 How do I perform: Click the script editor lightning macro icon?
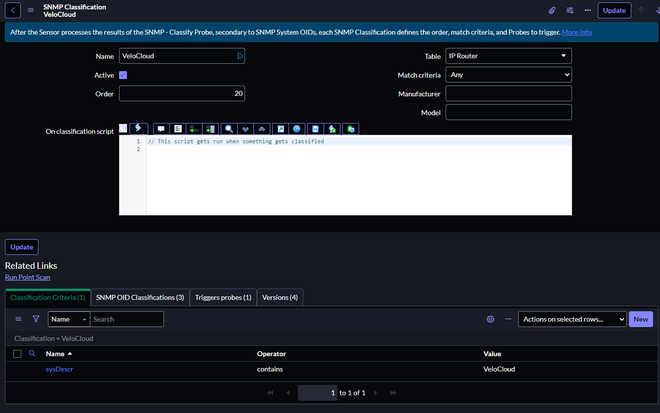tap(138, 128)
